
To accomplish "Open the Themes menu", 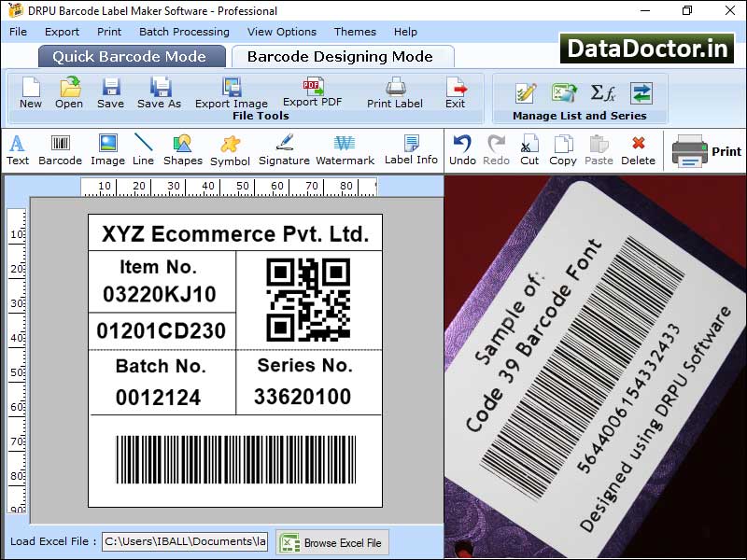I will pyautogui.click(x=355, y=31).
